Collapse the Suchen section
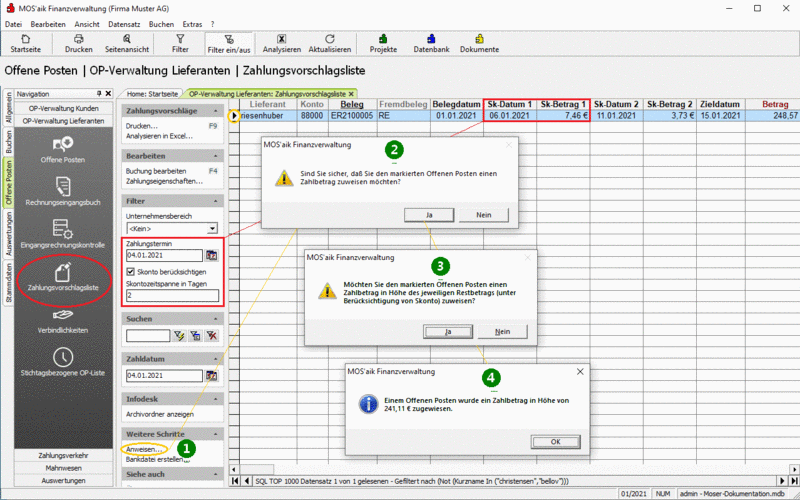 click(x=216, y=318)
